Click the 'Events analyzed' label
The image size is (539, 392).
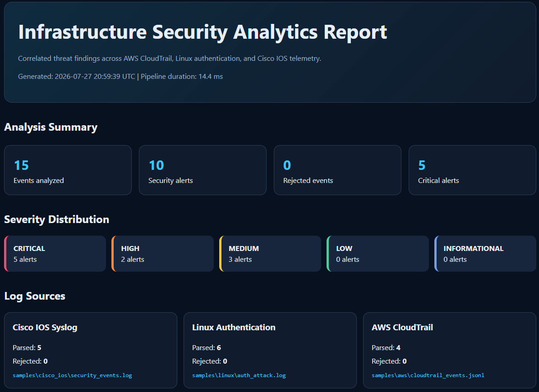point(39,181)
